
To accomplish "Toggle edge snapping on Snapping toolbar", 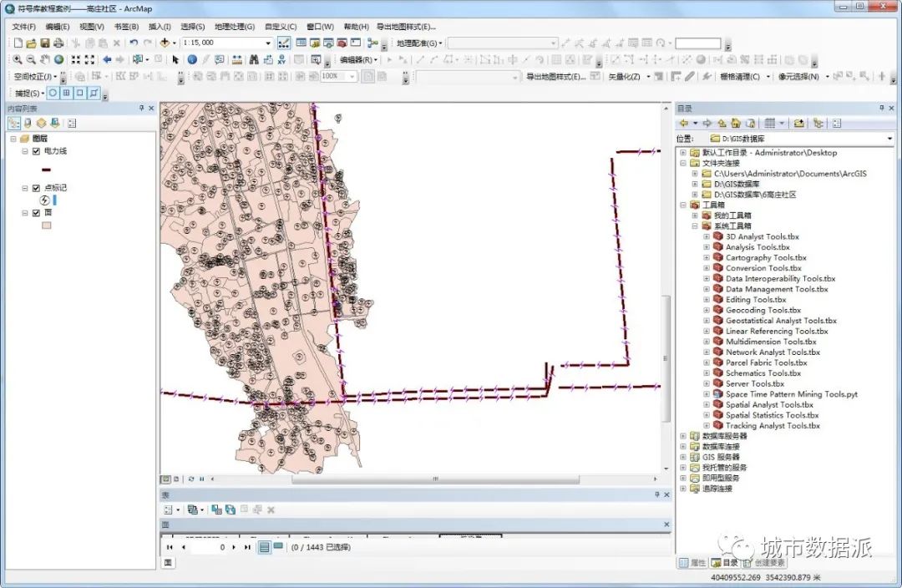I will click(x=94, y=93).
